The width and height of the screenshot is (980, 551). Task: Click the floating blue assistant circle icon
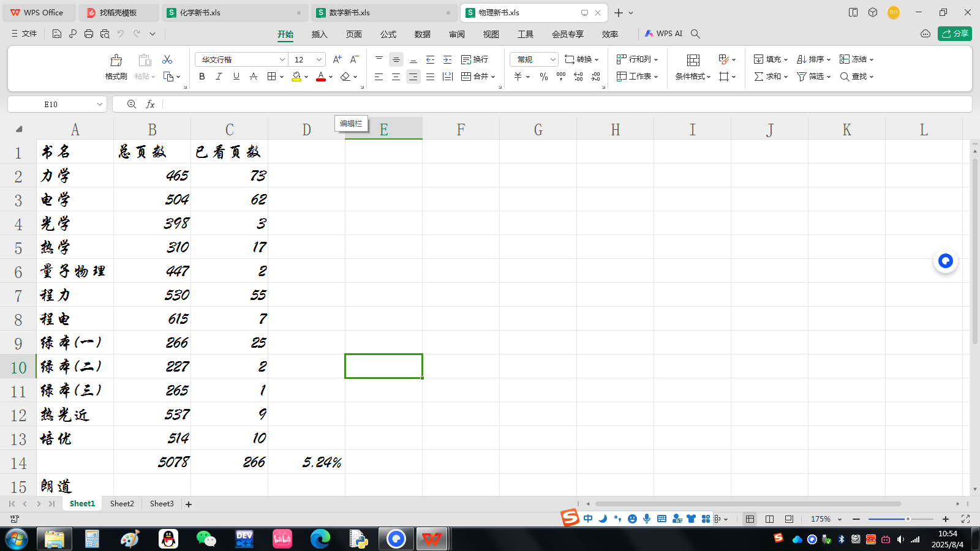(x=946, y=261)
